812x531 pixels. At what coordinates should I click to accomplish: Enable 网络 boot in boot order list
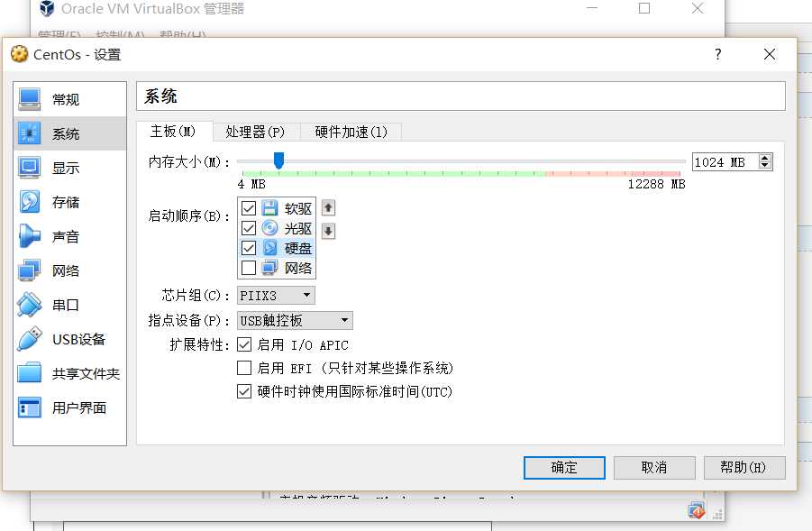coord(249,268)
